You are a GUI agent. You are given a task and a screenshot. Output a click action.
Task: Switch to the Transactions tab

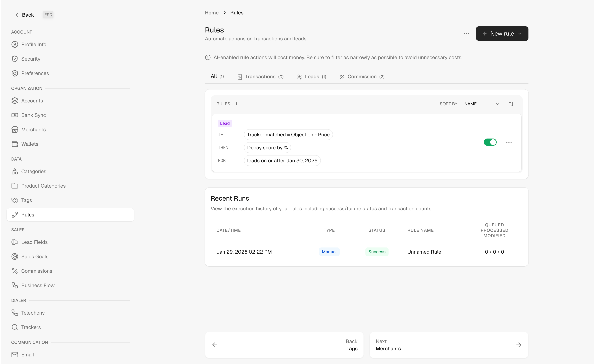pyautogui.click(x=260, y=77)
